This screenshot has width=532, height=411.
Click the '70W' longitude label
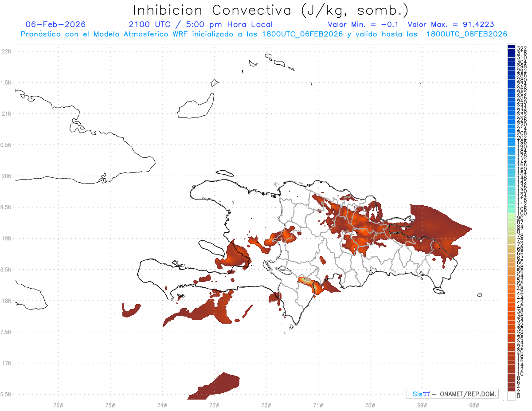click(370, 404)
